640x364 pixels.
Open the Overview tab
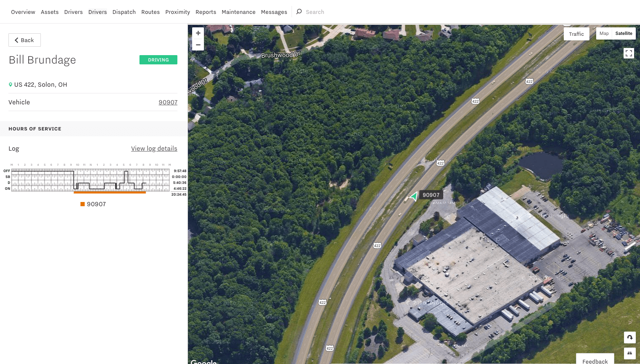click(23, 12)
